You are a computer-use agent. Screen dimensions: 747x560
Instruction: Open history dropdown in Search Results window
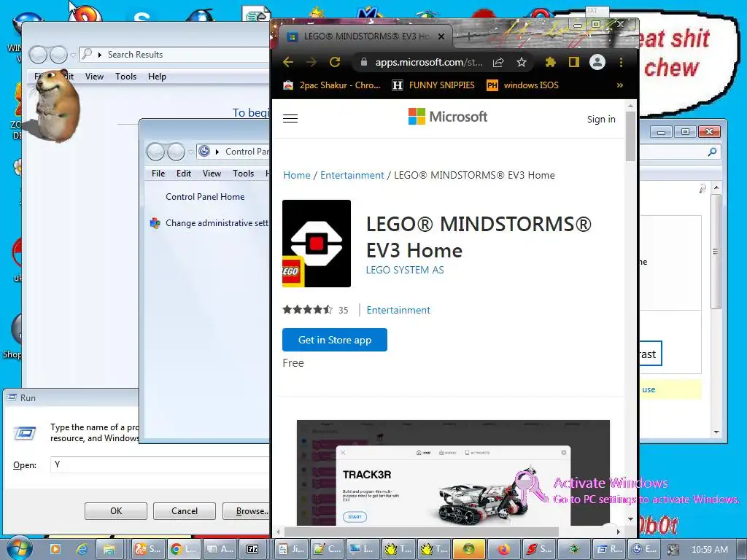[x=73, y=55]
